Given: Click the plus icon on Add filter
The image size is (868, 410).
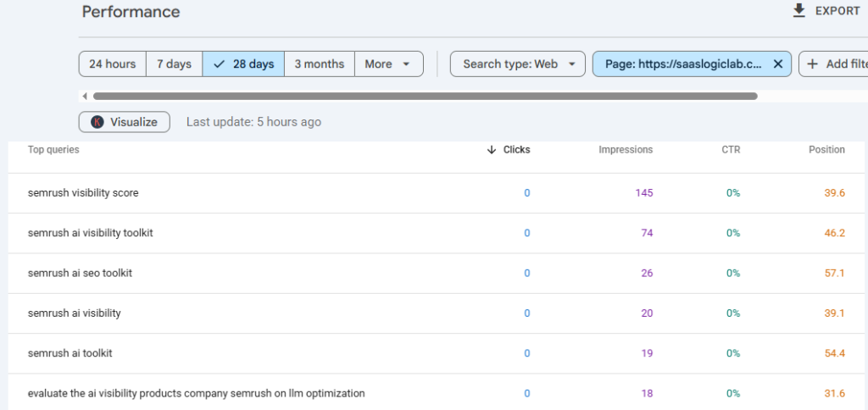Looking at the screenshot, I should click(813, 64).
